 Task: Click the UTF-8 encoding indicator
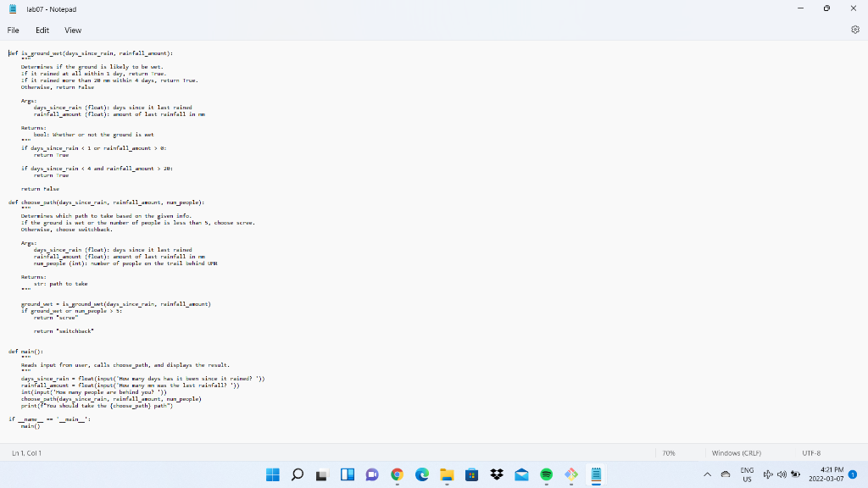coord(810,452)
